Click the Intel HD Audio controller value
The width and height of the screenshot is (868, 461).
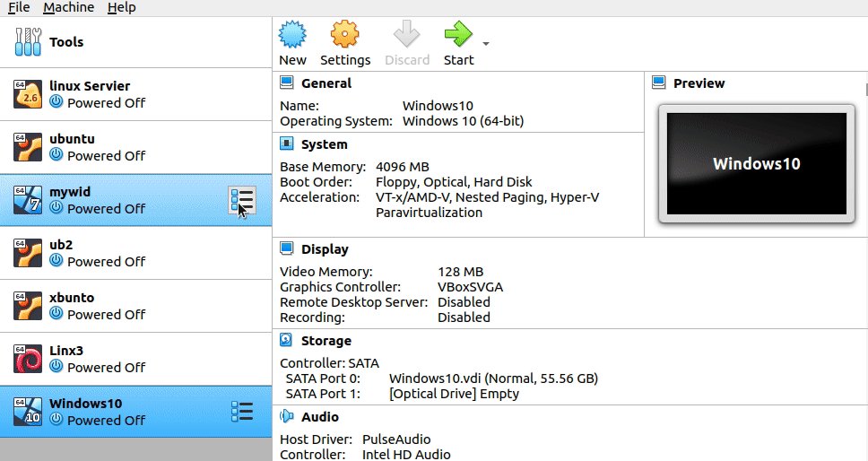pyautogui.click(x=406, y=455)
